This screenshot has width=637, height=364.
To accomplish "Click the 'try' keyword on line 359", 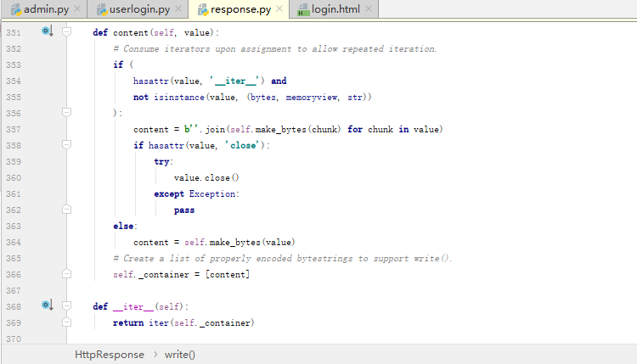I will [161, 161].
